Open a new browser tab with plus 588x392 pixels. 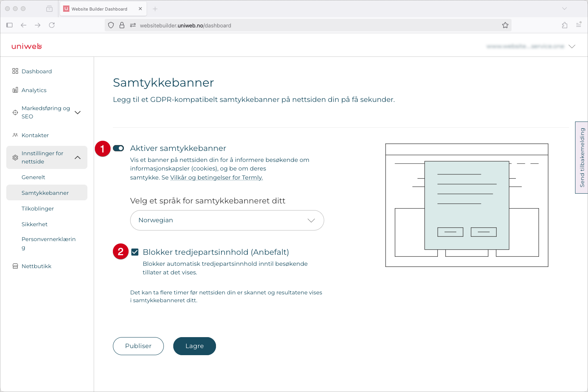[155, 9]
